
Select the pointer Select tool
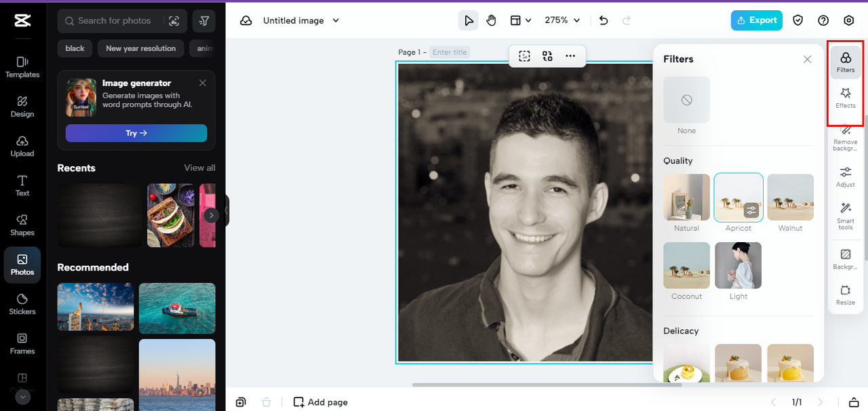tap(468, 20)
